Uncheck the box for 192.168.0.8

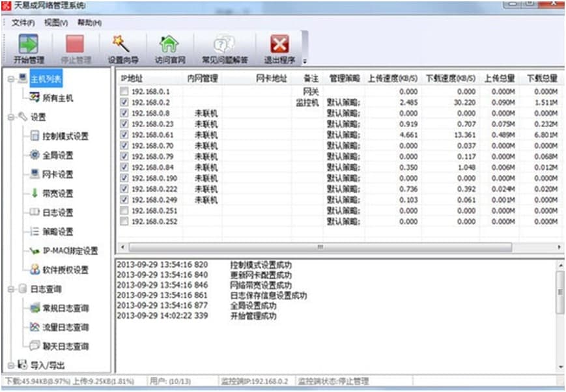click(124, 113)
